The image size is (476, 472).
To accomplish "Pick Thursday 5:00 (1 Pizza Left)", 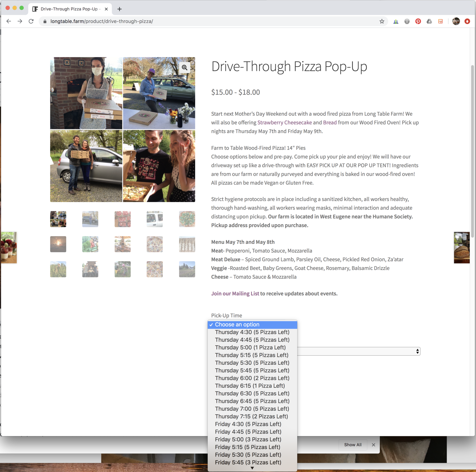I will [x=252, y=347].
